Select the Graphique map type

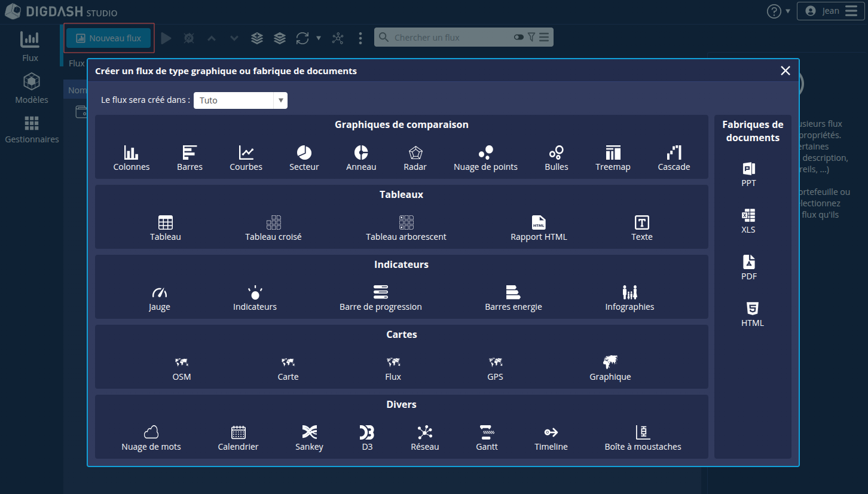[610, 368]
